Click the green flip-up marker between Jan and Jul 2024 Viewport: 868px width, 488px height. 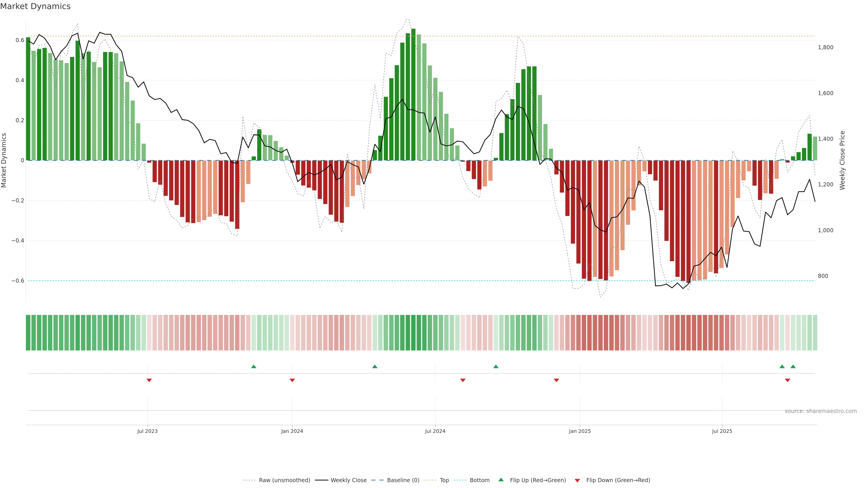[375, 366]
